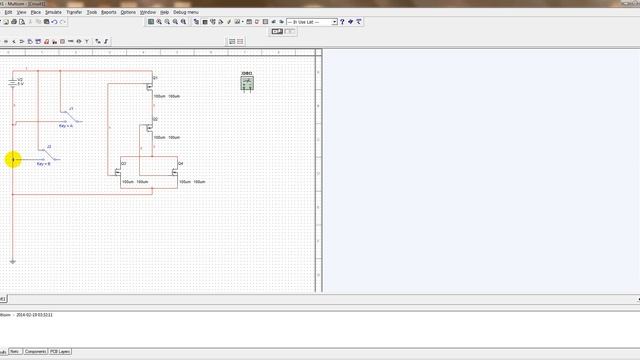Flip the simulation run switch
Image resolution: width=640 pixels, height=360 pixels.
[x=277, y=31]
